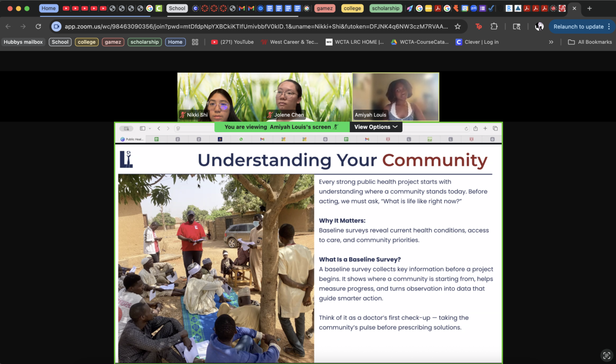Viewport: 616px width, 364px height.
Task: Click the scan icon at bottom right corner
Action: [x=606, y=355]
